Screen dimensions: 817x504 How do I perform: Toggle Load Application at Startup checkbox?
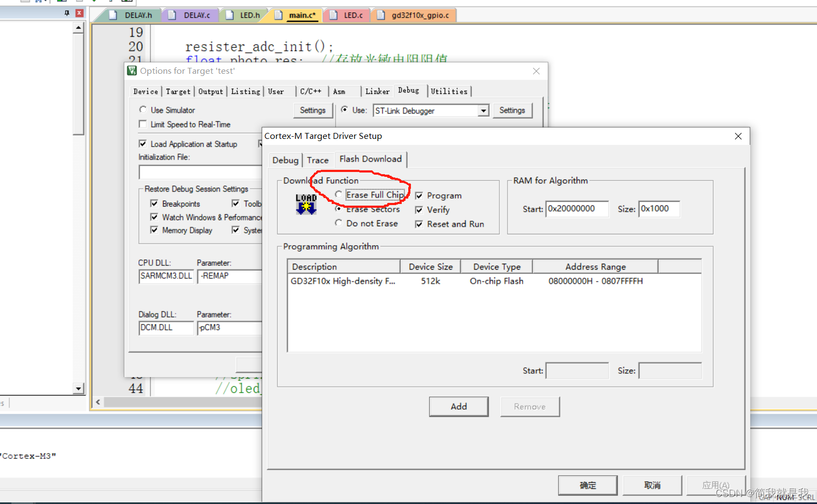tap(143, 144)
